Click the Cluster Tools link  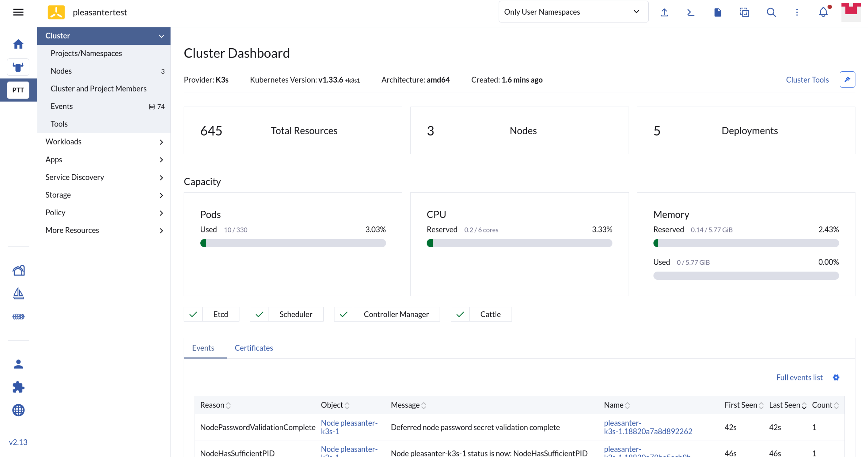807,80
